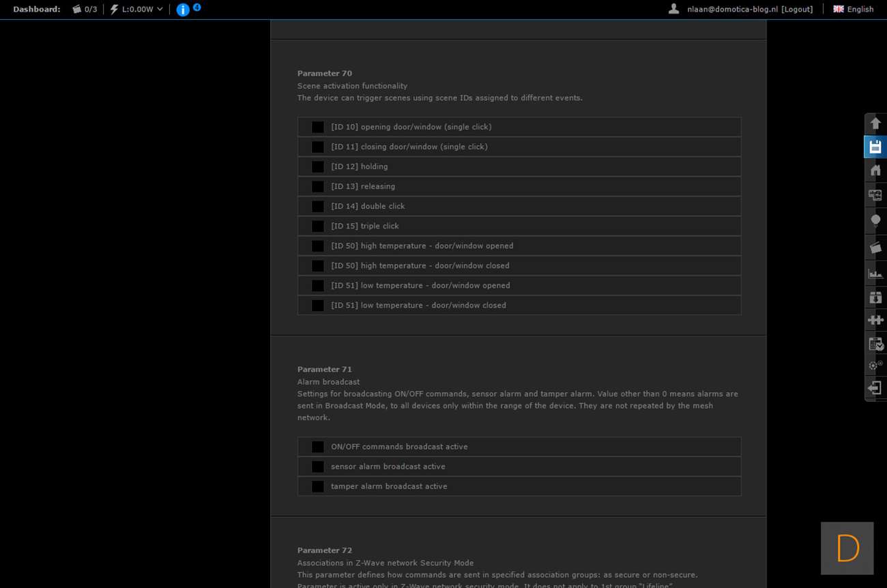Screen dimensions: 887x588
Task: Click the nlaan@domotica-blog.nl account name
Action: [x=733, y=10]
